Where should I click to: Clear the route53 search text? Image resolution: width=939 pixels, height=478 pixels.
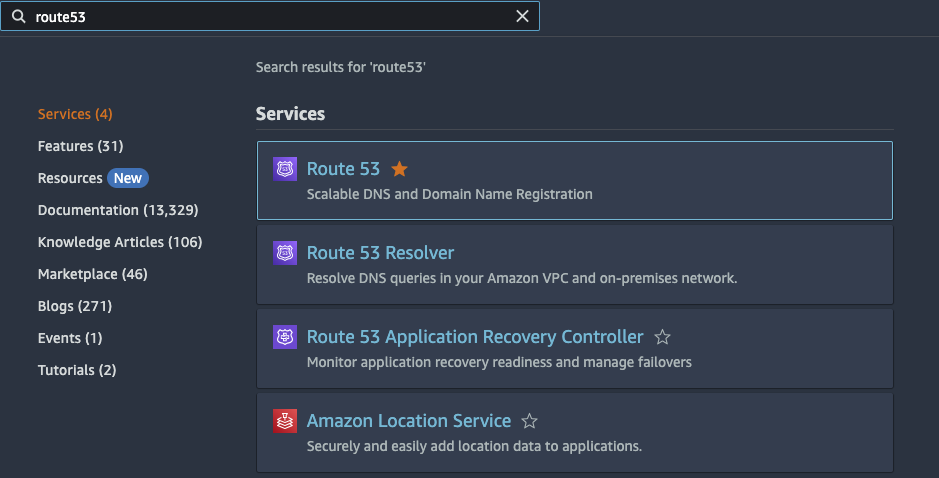(x=522, y=16)
